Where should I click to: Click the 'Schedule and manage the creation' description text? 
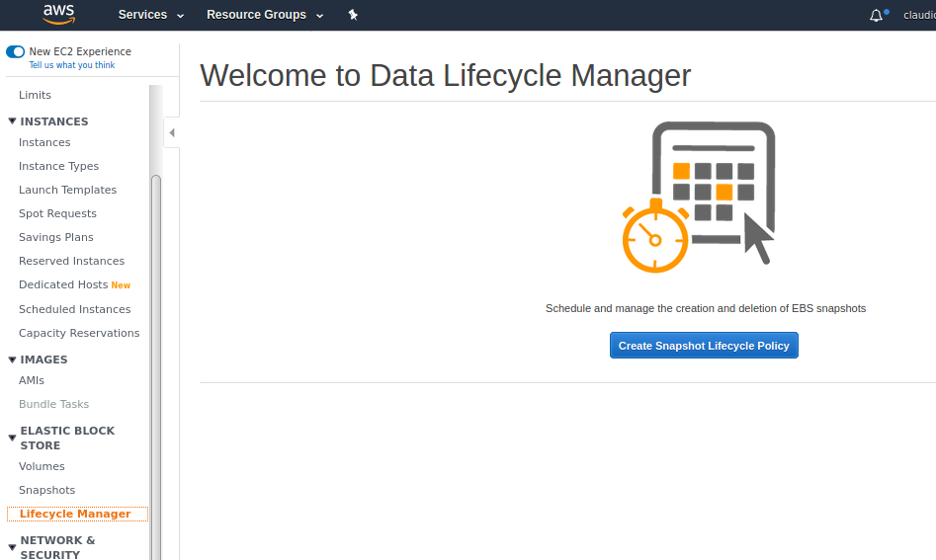click(706, 308)
